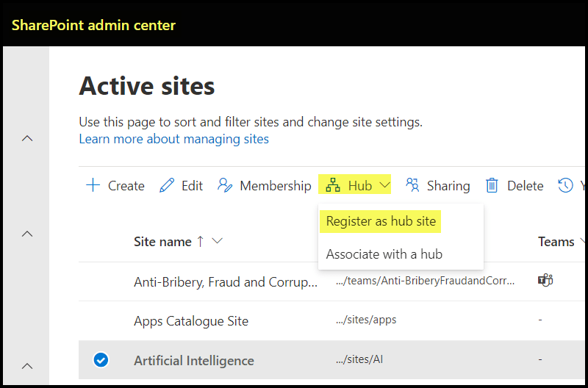Viewport: 588px width, 388px height.
Task: Select Register as hub site
Action: (381, 221)
